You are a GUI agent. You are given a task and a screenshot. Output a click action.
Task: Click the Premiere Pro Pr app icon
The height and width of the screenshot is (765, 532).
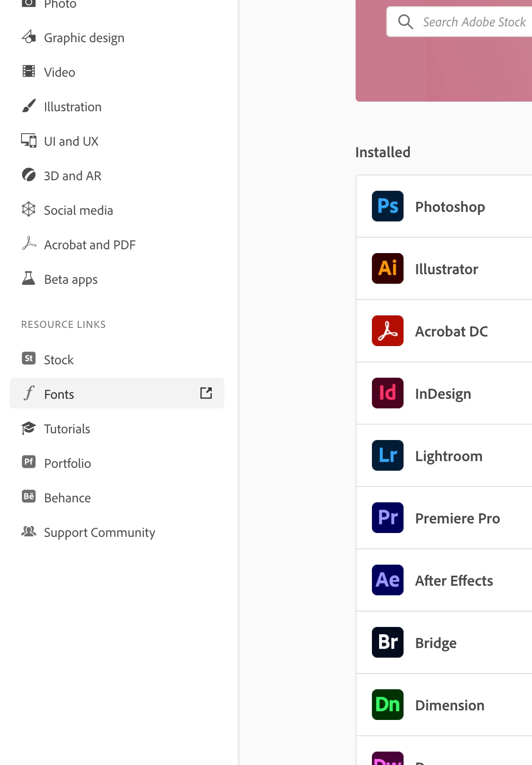(387, 518)
